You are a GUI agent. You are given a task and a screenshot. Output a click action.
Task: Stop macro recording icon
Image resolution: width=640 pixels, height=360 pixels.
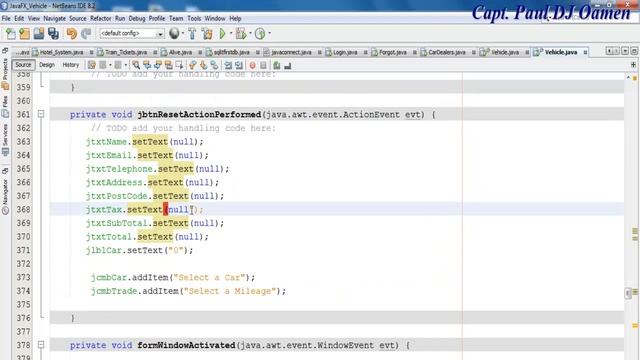263,65
